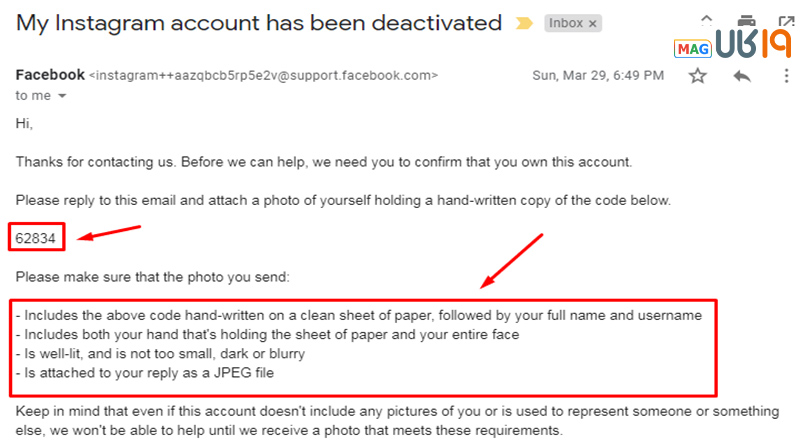The width and height of the screenshot is (800, 444).
Task: Click the sender address at support.facebook.com
Action: point(264,76)
